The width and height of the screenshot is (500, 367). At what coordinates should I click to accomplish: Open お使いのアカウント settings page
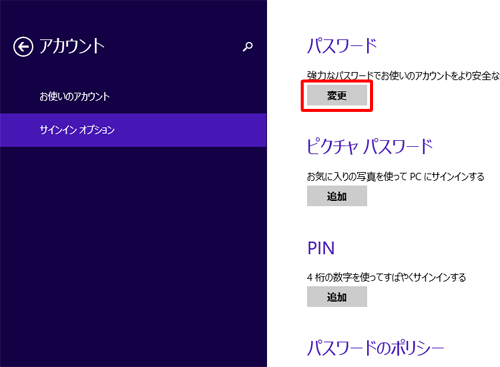pos(133,97)
